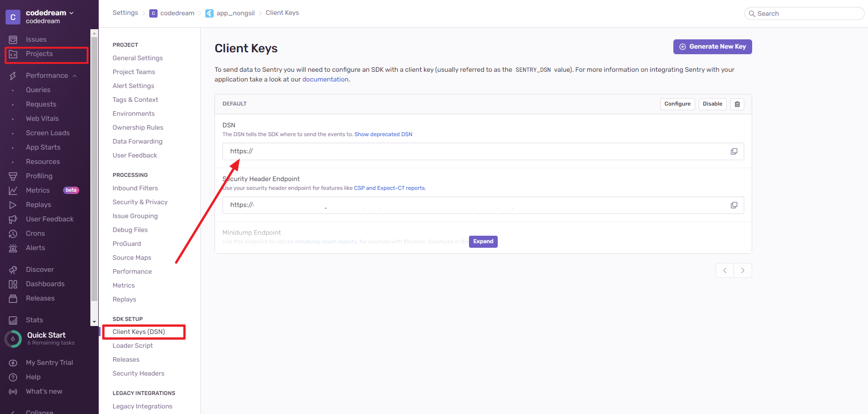Open Web Vitals page
Viewport: 868px width, 414px height.
click(x=42, y=119)
